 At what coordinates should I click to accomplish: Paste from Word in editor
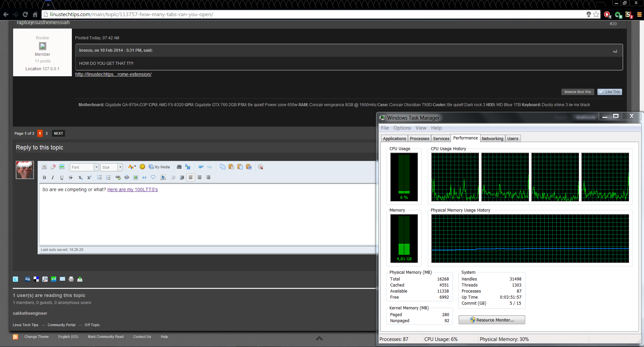pyautogui.click(x=249, y=167)
